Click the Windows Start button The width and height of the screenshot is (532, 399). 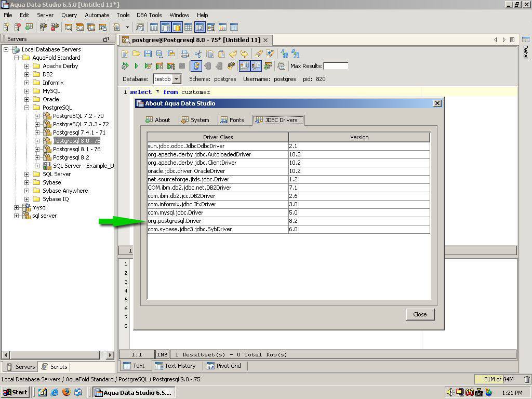[x=16, y=392]
